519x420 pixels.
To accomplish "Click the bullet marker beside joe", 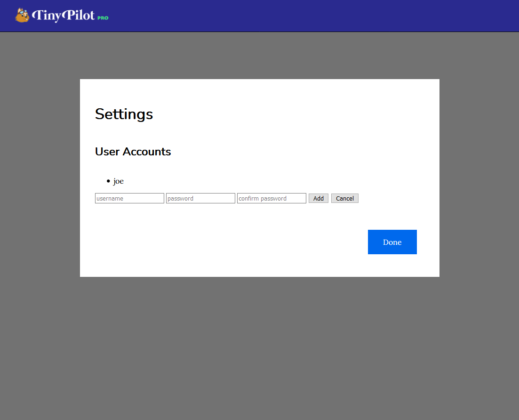I will 108,181.
